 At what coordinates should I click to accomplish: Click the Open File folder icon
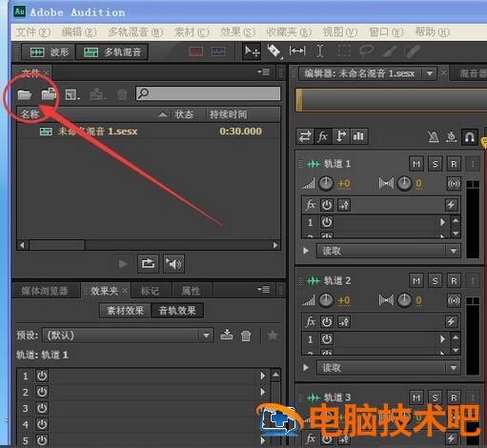point(25,94)
